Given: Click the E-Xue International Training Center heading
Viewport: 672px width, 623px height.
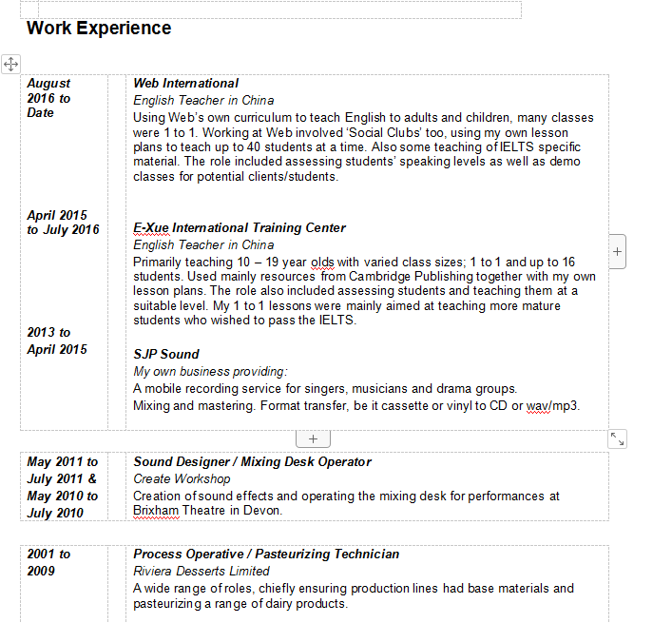Looking at the screenshot, I should [x=240, y=228].
